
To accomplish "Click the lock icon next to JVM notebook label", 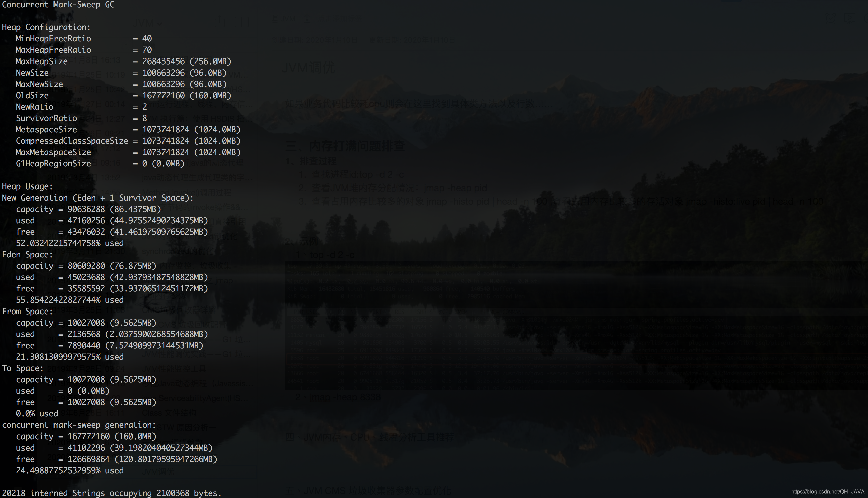I will coord(307,19).
